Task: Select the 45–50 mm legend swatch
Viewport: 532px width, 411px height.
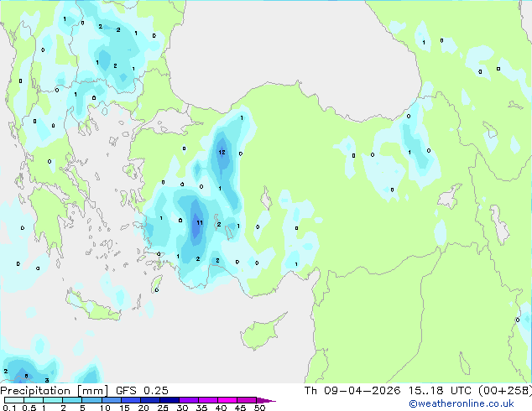Action: point(247,400)
